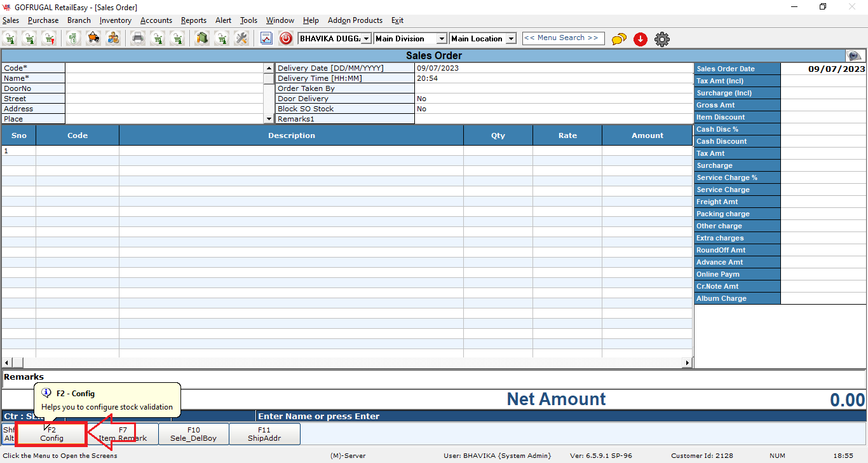Click the Order Taken By input field

[553, 88]
